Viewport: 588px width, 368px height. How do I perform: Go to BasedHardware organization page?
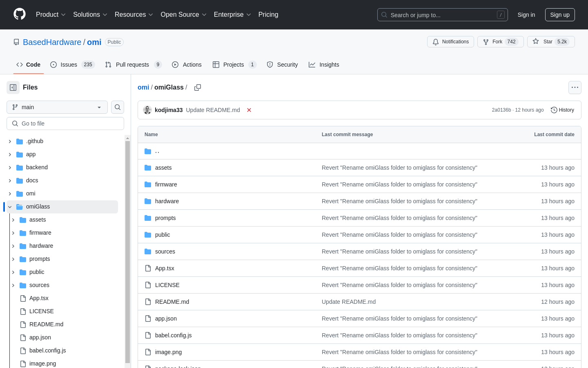coord(52,42)
